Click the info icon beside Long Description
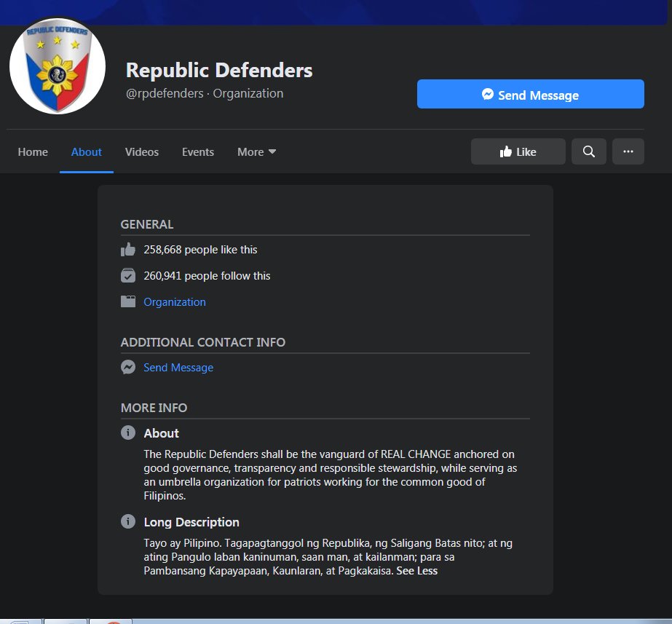The height and width of the screenshot is (624, 672). 127,521
